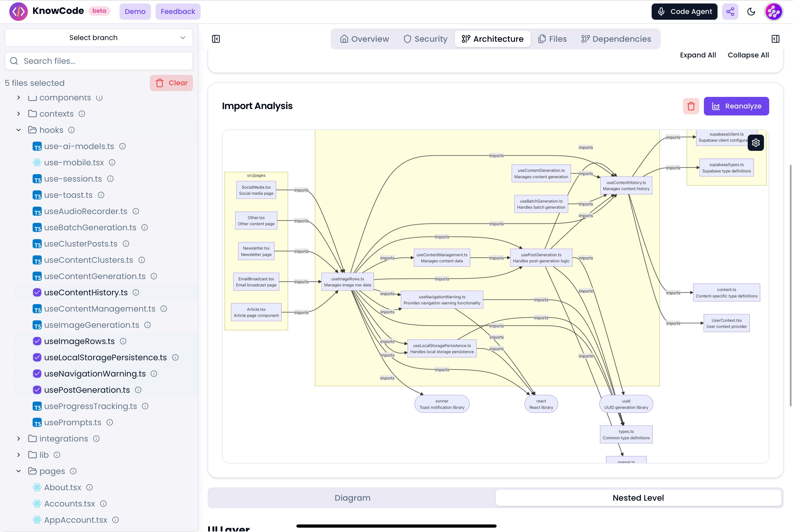Show info for integrations folder
This screenshot has height=532, width=793.
click(96, 439)
